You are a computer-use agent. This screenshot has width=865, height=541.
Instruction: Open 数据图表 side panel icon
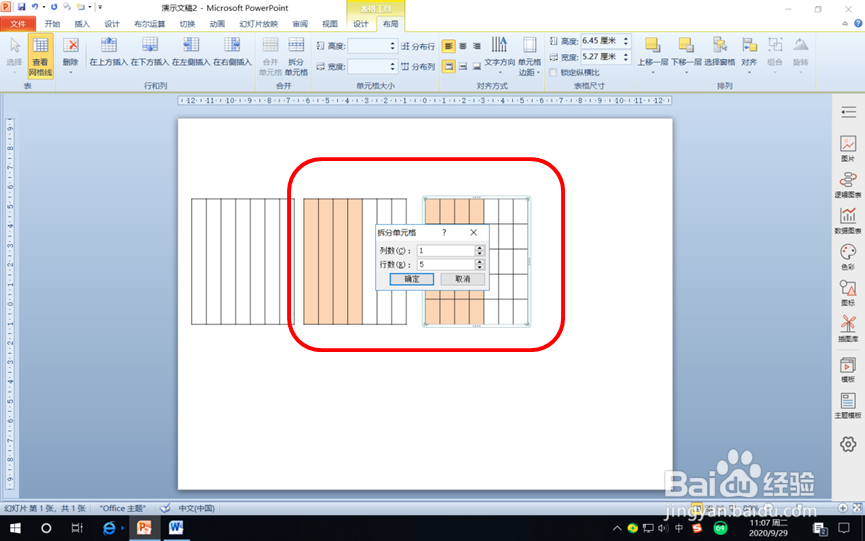tap(848, 221)
